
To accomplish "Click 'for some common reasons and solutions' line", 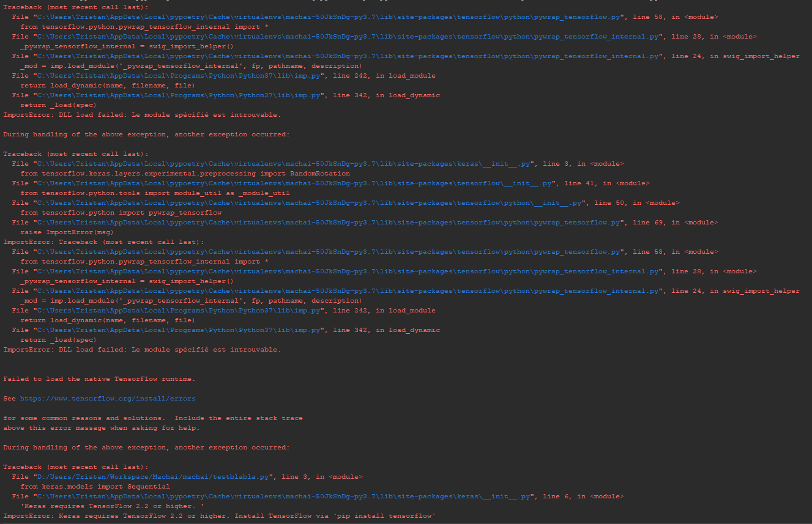I will [x=153, y=418].
